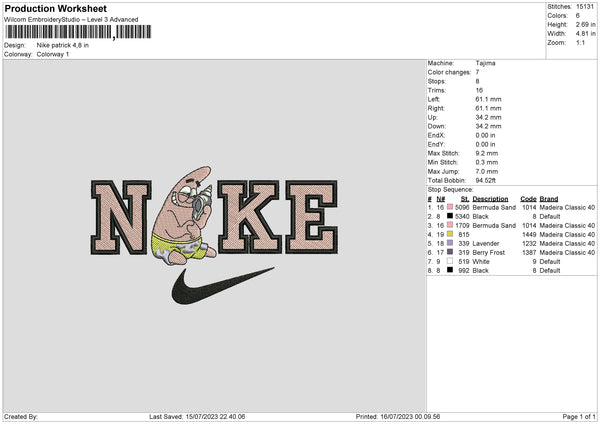Select the EndX value 0.00 in
600x424 pixels.
click(485, 135)
